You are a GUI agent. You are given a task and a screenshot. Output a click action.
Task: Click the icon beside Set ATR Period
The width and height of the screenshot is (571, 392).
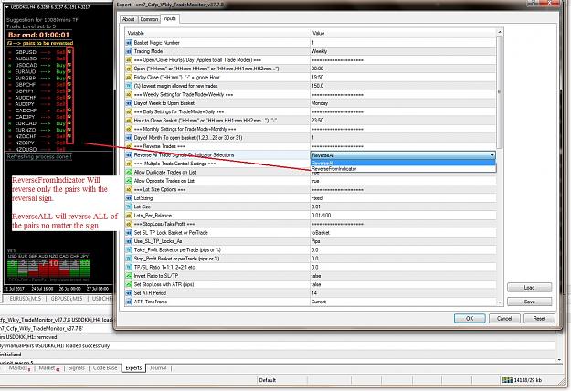tap(129, 293)
